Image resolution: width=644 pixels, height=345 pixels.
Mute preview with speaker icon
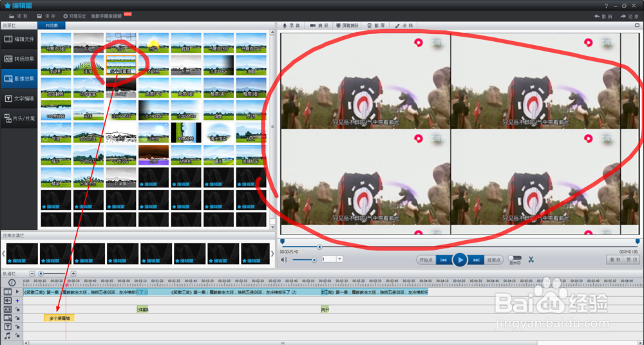(284, 259)
